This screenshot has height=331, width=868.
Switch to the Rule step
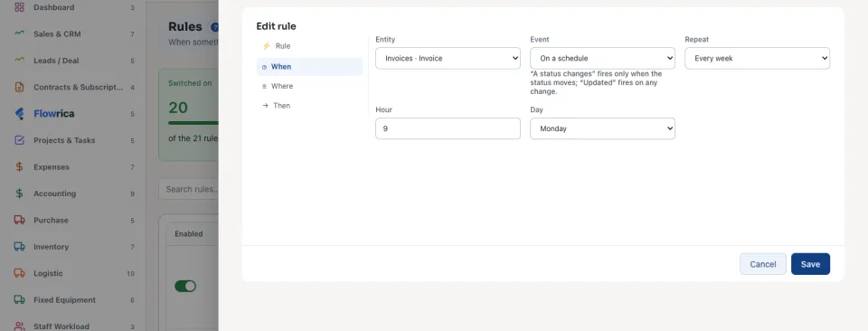coord(309,46)
